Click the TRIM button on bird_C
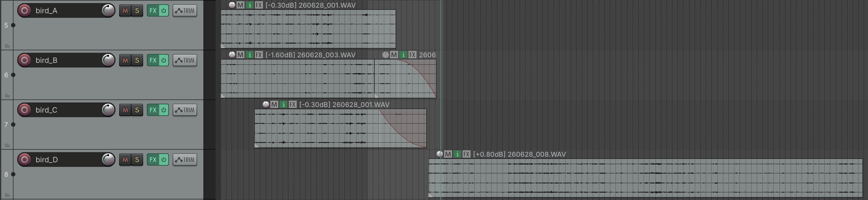The height and width of the screenshot is (200, 868). pyautogui.click(x=185, y=110)
